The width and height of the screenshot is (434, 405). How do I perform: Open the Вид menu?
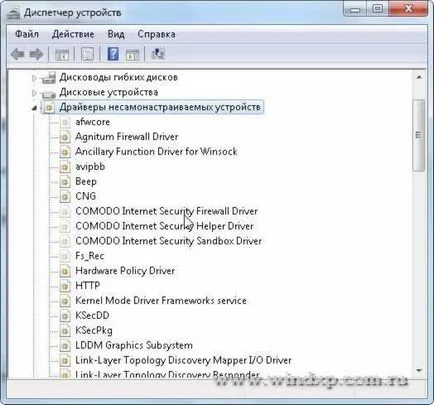click(x=116, y=34)
